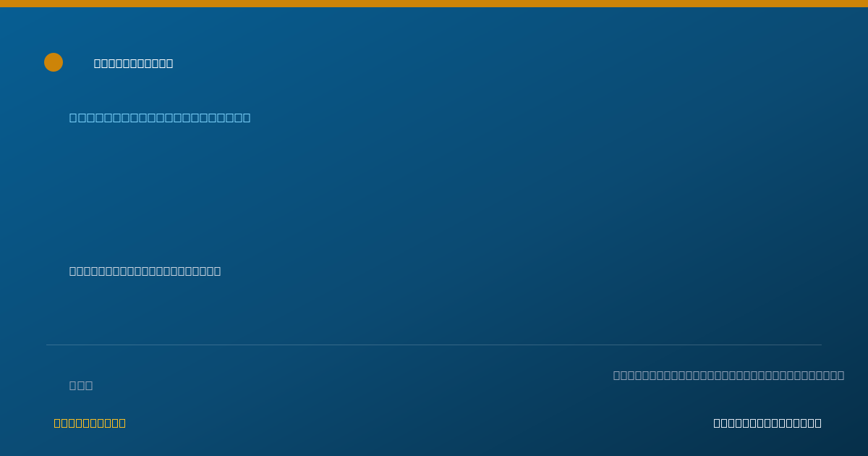Click the light blue headline text
Screen dimensions: 868x456
click(160, 118)
